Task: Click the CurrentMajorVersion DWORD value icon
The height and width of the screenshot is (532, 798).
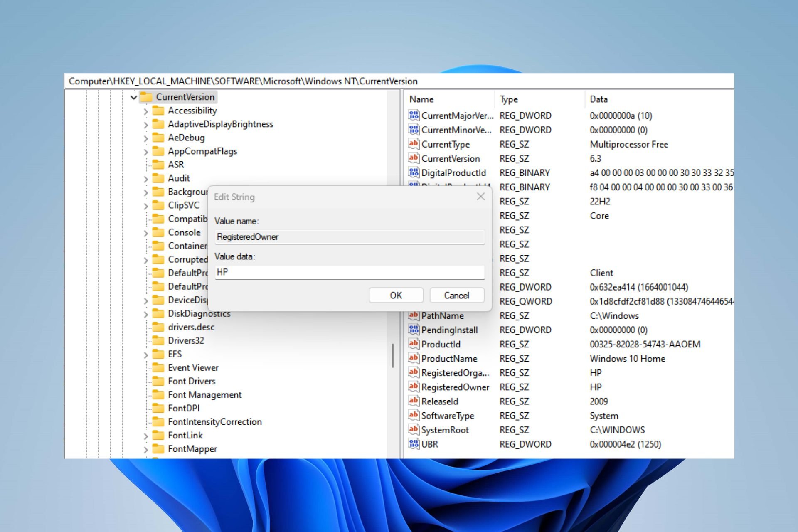Action: pyautogui.click(x=414, y=115)
